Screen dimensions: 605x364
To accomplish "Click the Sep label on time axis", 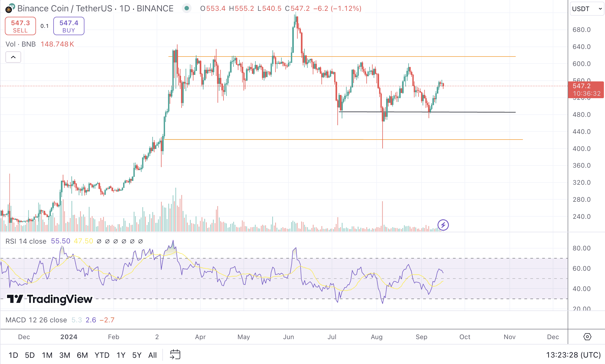I will tap(421, 337).
